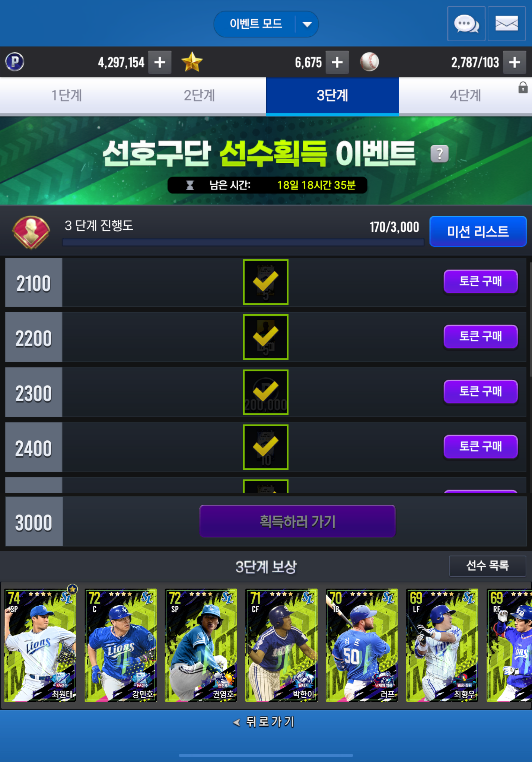The image size is (532, 762).
Task: Tap the checked reward box at 2200
Action: 266,337
